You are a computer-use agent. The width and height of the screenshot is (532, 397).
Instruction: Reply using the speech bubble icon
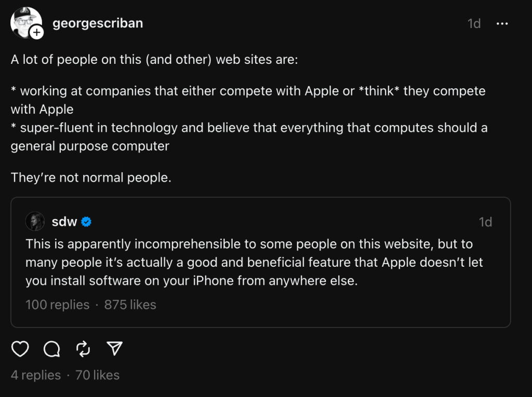[52, 349]
